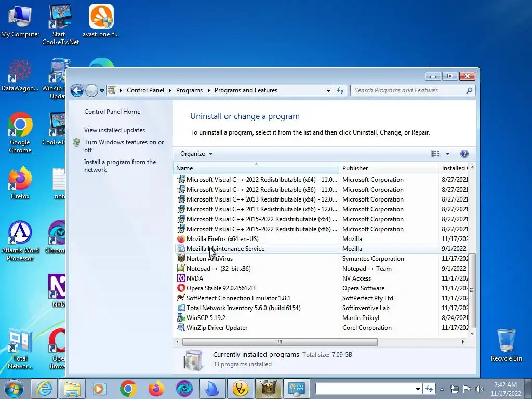The width and height of the screenshot is (532, 399).
Task: Select Total Network Inventory 5.6.0 entry
Action: pos(322,308)
